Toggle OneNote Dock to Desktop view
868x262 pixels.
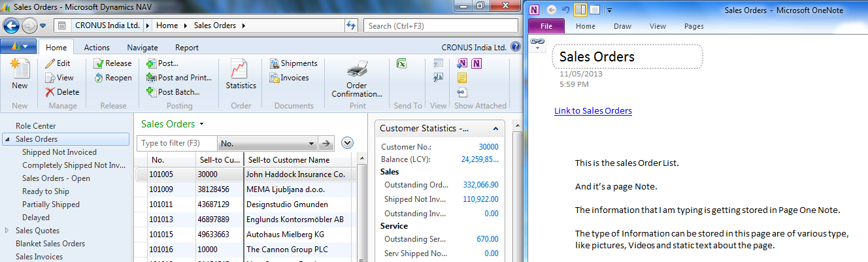[x=580, y=10]
